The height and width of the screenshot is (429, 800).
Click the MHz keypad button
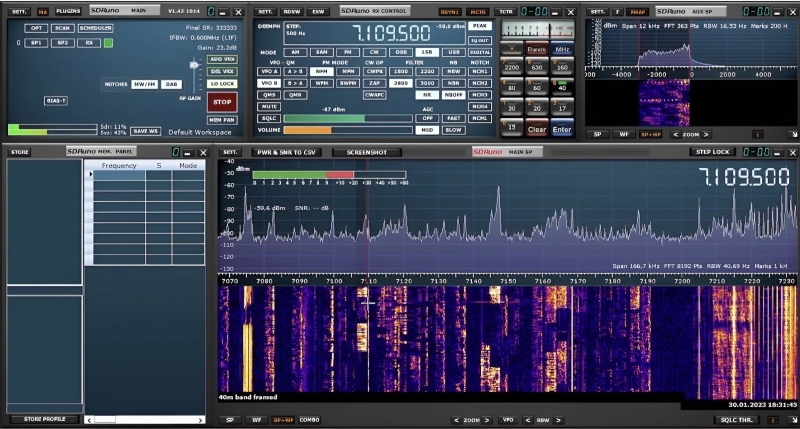click(562, 49)
